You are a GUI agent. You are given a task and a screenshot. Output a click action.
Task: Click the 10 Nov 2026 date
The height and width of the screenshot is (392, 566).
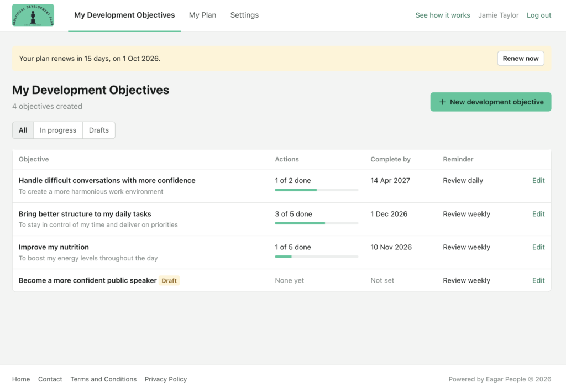click(x=391, y=247)
